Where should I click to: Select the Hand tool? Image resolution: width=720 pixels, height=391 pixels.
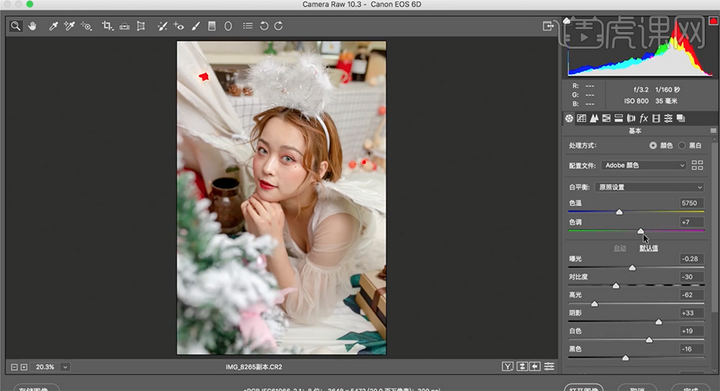[x=32, y=26]
